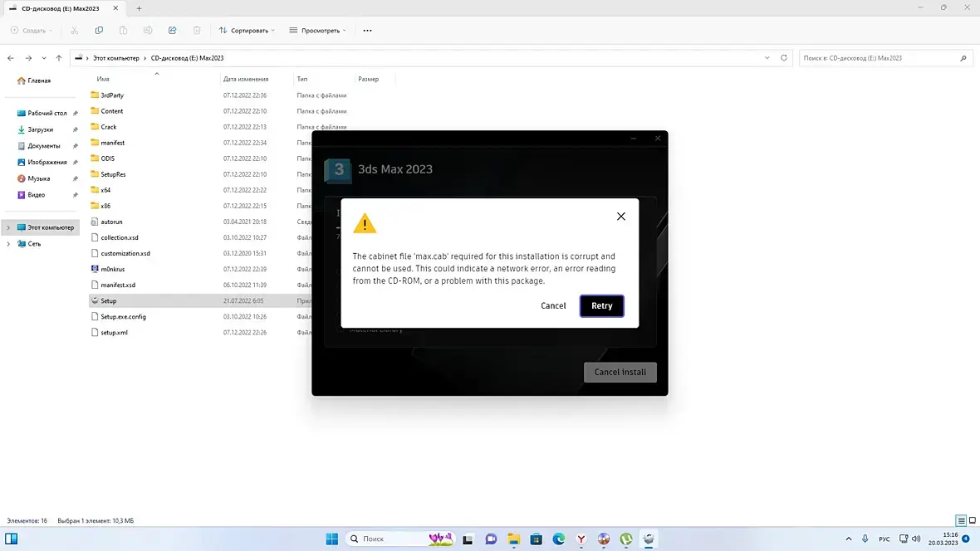This screenshot has height=551, width=980.
Task: Sort by Тип column header
Action: pyautogui.click(x=302, y=80)
